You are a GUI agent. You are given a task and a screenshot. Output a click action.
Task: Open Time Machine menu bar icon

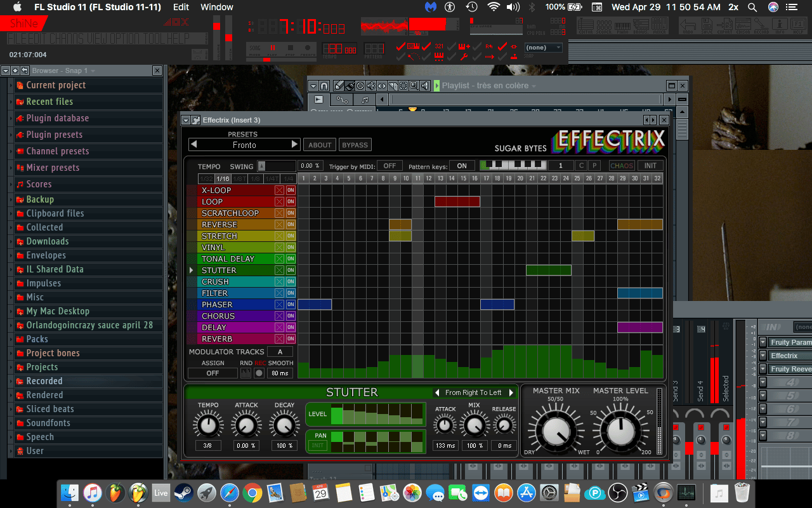click(471, 7)
